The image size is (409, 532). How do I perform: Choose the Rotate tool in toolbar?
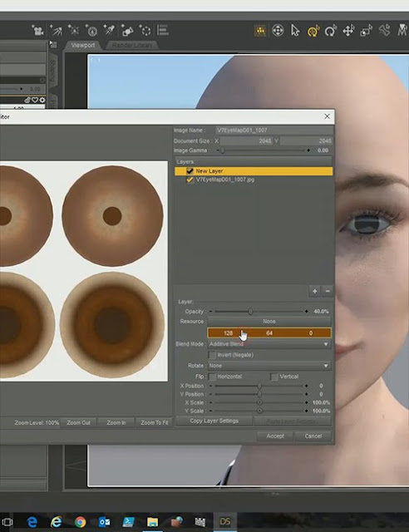click(x=330, y=31)
